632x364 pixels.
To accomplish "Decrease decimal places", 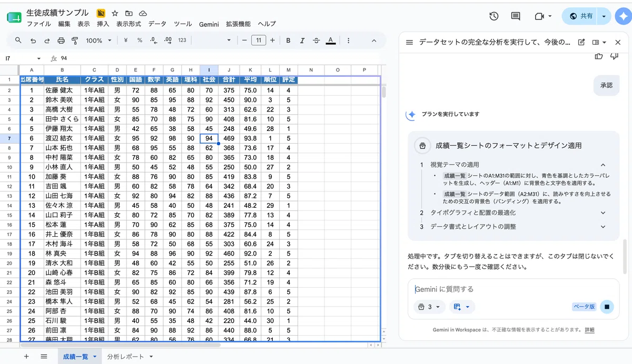I will [154, 41].
